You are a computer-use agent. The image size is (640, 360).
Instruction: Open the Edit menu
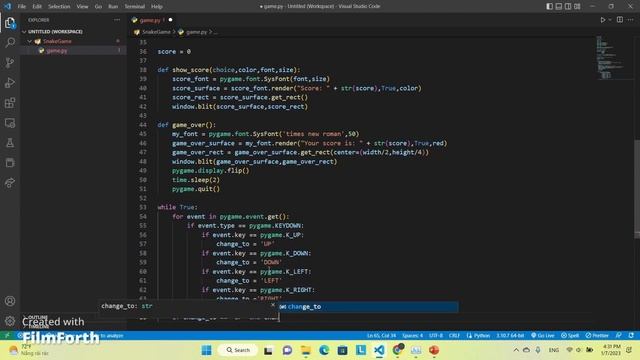click(x=37, y=7)
